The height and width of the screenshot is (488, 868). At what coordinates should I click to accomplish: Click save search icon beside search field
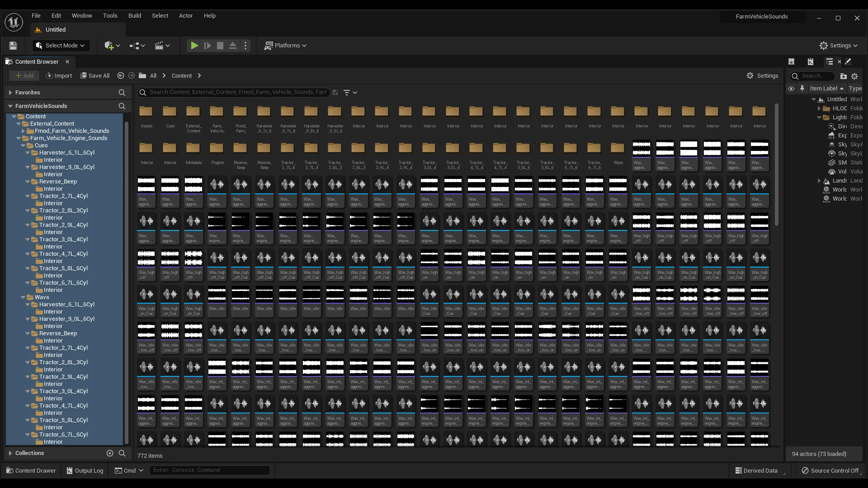[x=335, y=93]
